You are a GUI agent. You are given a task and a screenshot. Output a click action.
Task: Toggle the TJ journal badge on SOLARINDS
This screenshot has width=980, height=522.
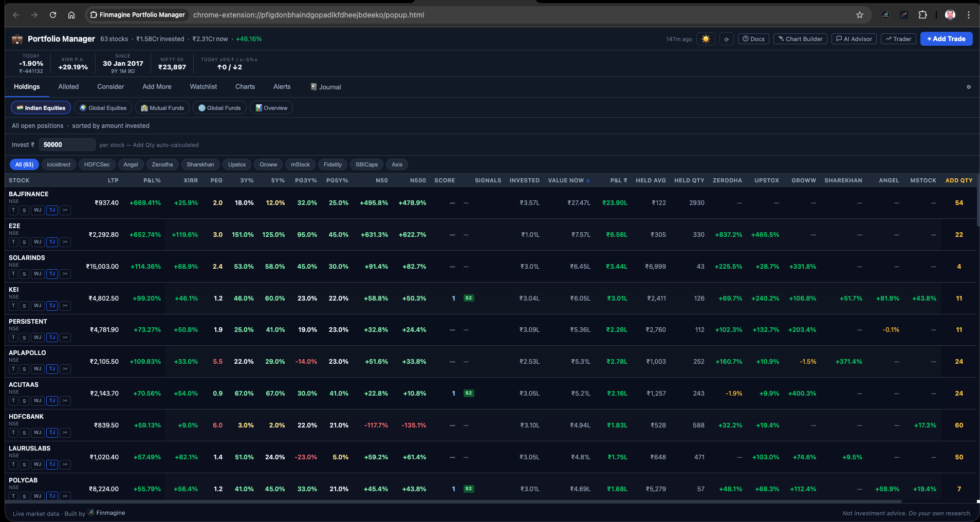coord(51,274)
